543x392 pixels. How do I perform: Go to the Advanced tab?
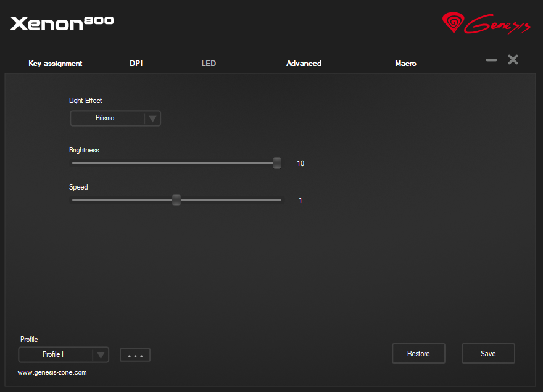(x=304, y=64)
